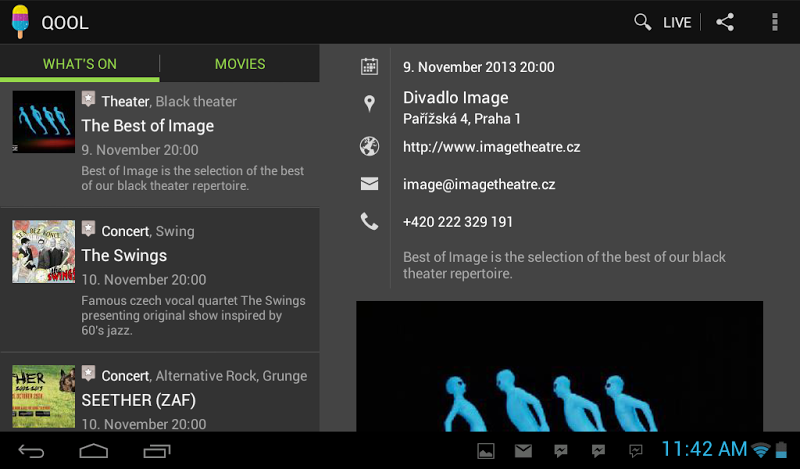Share this event via share icon
Screen dimensions: 800x469
coord(725,22)
